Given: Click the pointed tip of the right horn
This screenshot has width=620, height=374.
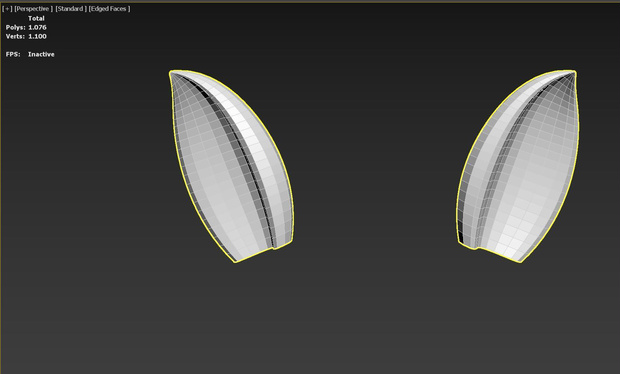Looking at the screenshot, I should coord(574,73).
